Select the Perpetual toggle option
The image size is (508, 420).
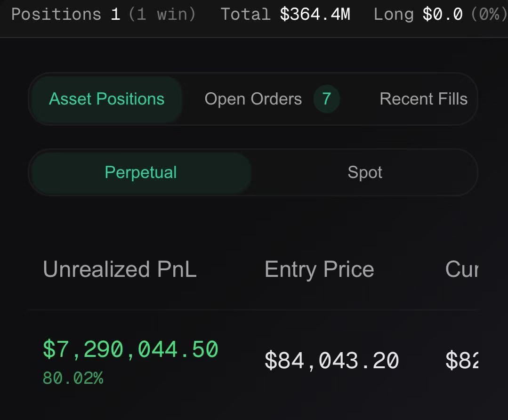coord(141,173)
